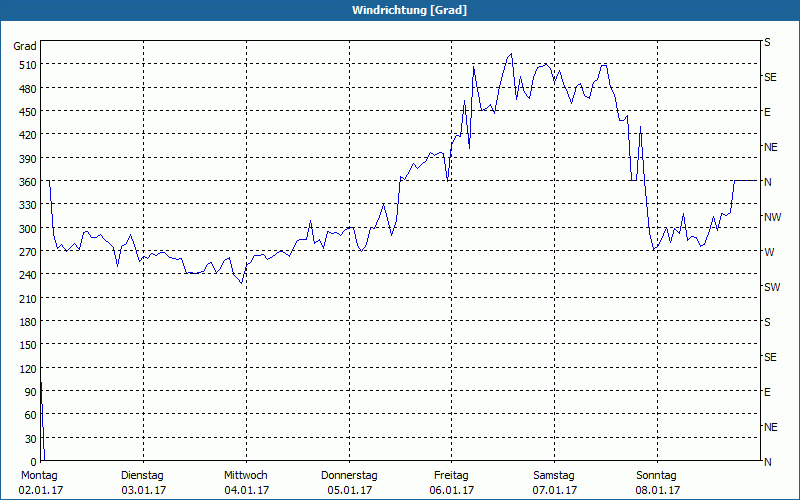Click the NE compass label near the 390 gridline
The height and width of the screenshot is (500, 800).
pos(770,147)
